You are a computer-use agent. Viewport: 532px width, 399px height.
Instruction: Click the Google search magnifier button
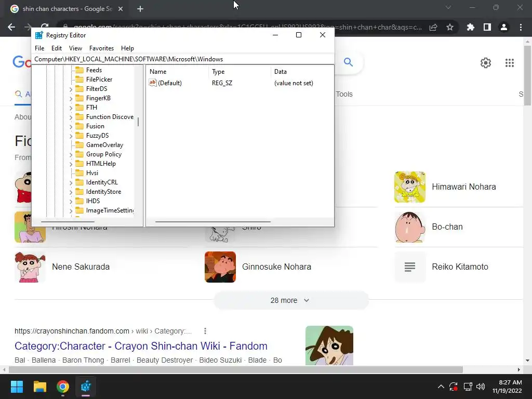click(348, 62)
